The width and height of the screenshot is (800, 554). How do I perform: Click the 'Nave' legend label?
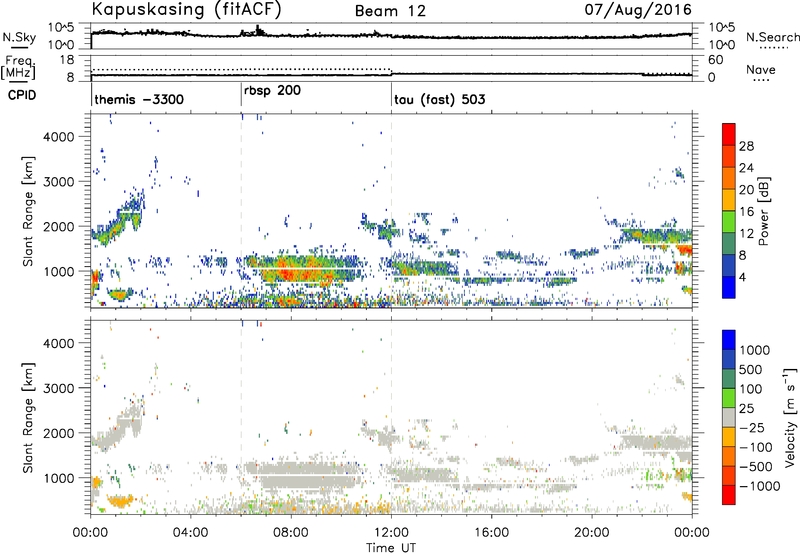[761, 69]
